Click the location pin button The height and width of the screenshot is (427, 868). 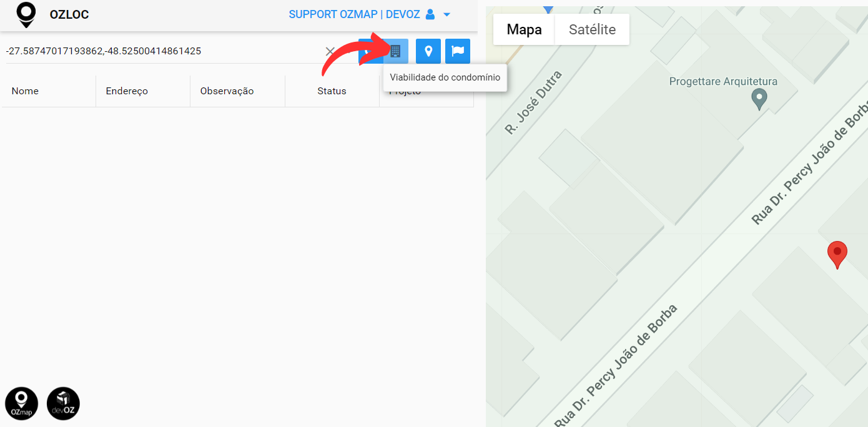pos(428,51)
